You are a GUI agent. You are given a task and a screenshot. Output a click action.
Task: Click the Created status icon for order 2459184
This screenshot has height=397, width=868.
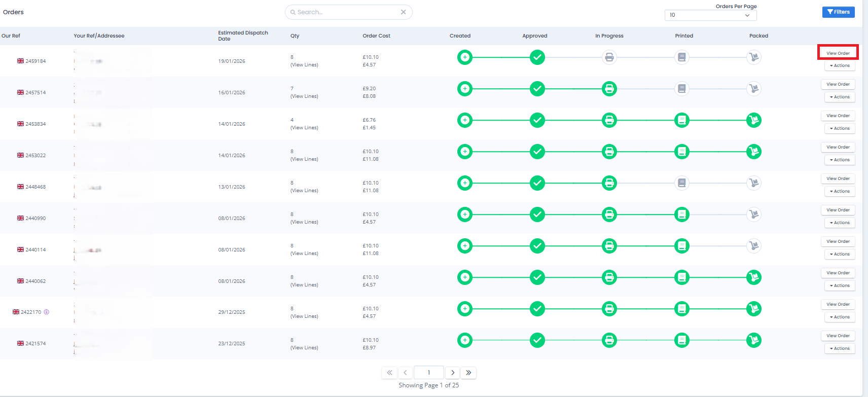[464, 57]
